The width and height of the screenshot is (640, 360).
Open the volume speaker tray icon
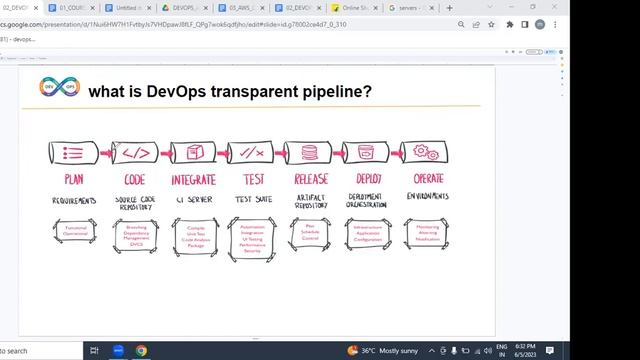coord(488,351)
